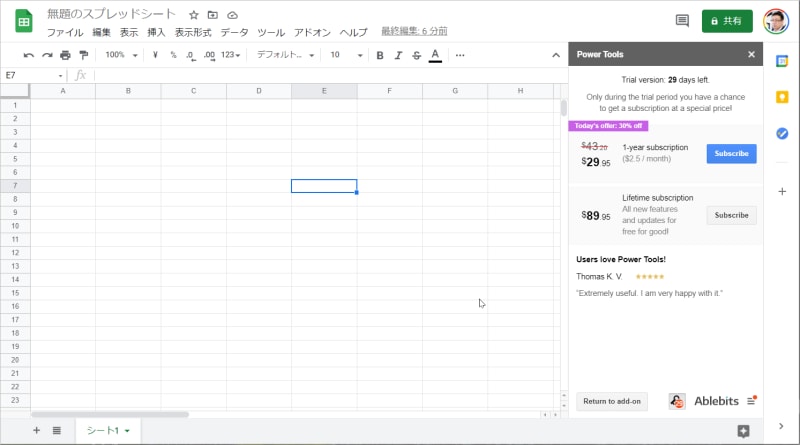Collapse the menus with the up chevron
This screenshot has height=445, width=800.
556,55
